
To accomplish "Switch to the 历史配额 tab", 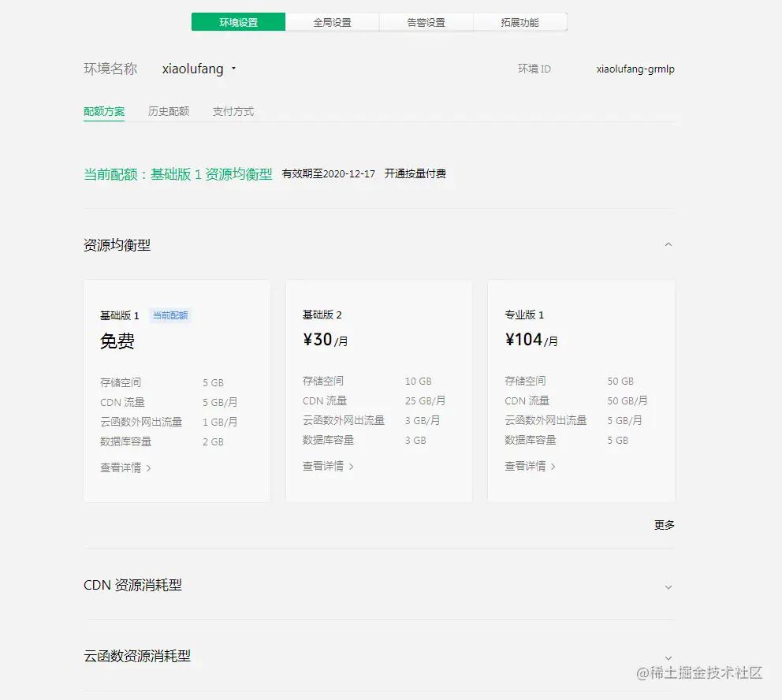I will tap(169, 111).
